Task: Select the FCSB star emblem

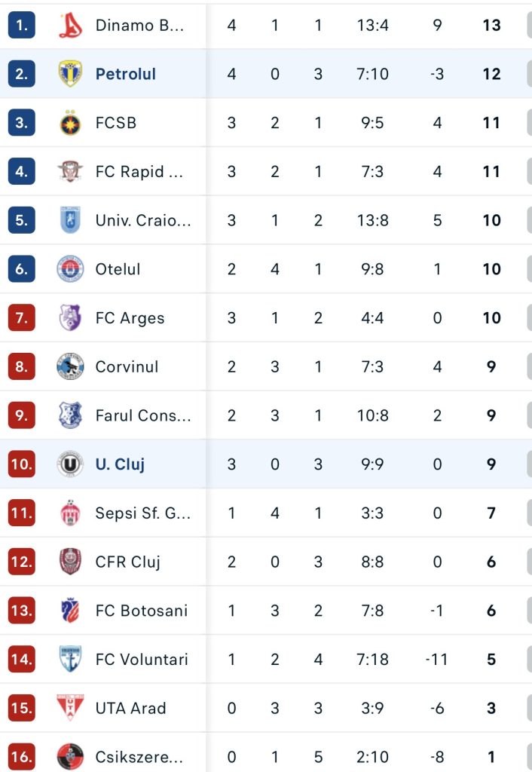Action: click(70, 123)
